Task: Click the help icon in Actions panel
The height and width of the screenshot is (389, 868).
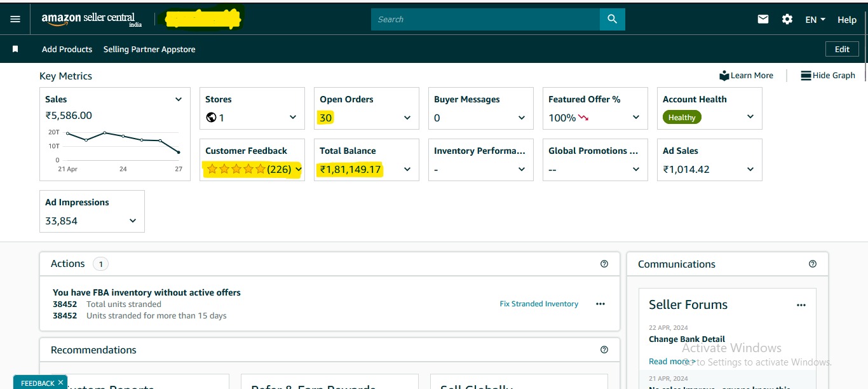Action: (x=604, y=264)
